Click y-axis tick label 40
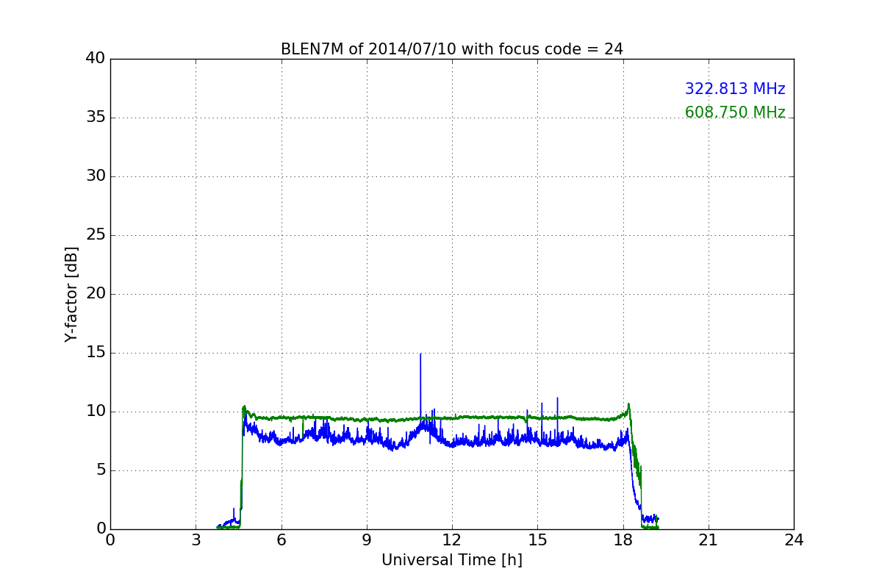 coord(96,59)
